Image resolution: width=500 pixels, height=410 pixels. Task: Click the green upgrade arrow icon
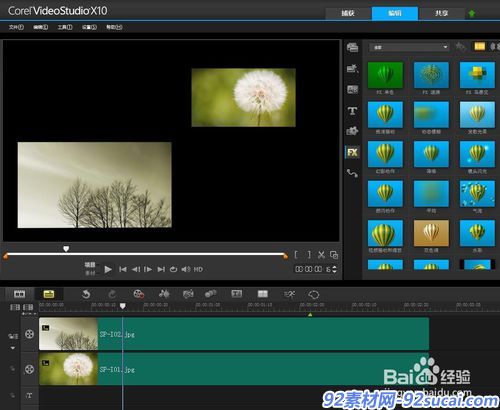click(472, 14)
